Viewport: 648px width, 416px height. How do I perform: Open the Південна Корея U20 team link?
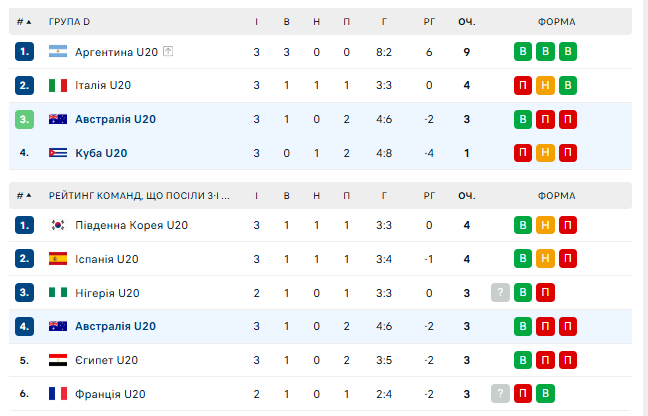tap(132, 225)
